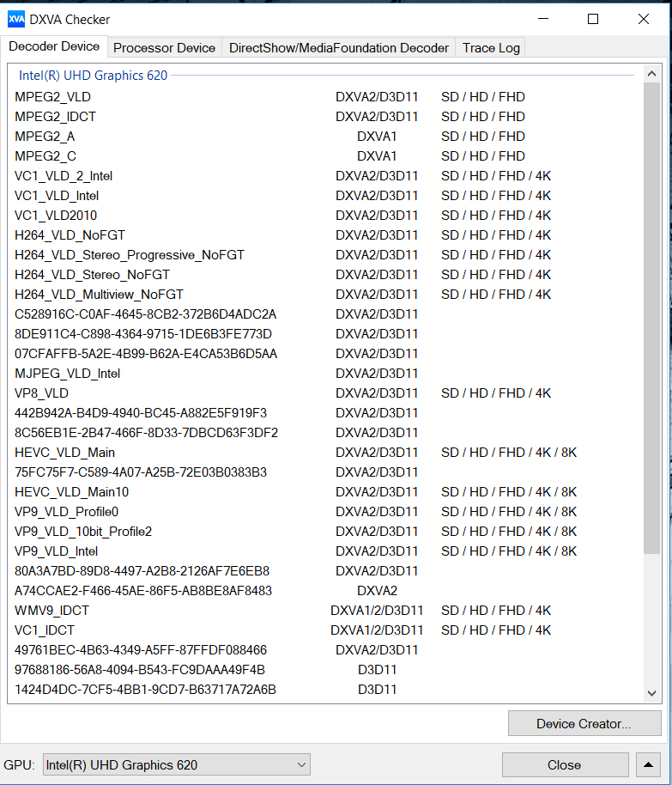The height and width of the screenshot is (785, 672).
Task: Select the MPEG2_IDCT row
Action: tap(325, 117)
